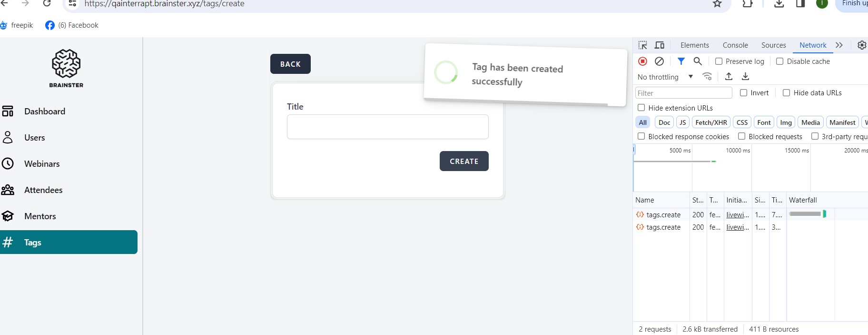Select the Fetch/XHR filter chip
This screenshot has height=335, width=868.
click(x=711, y=122)
